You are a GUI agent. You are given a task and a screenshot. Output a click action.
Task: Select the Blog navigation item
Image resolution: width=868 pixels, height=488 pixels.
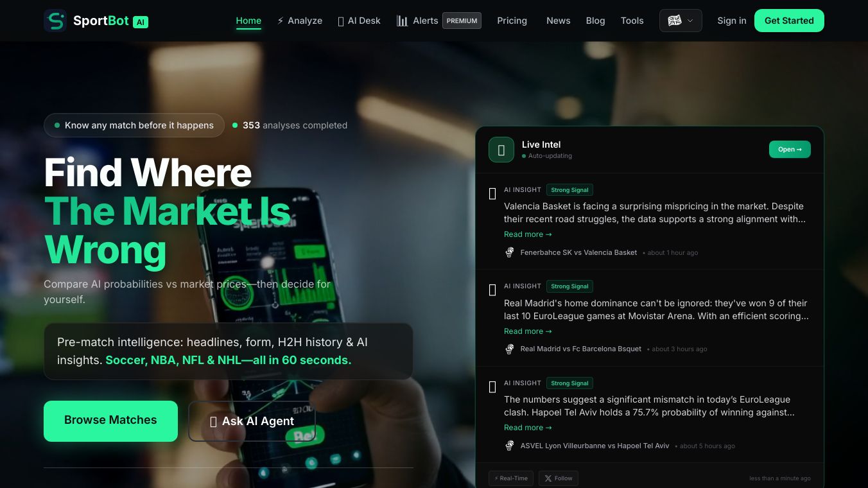coord(595,21)
